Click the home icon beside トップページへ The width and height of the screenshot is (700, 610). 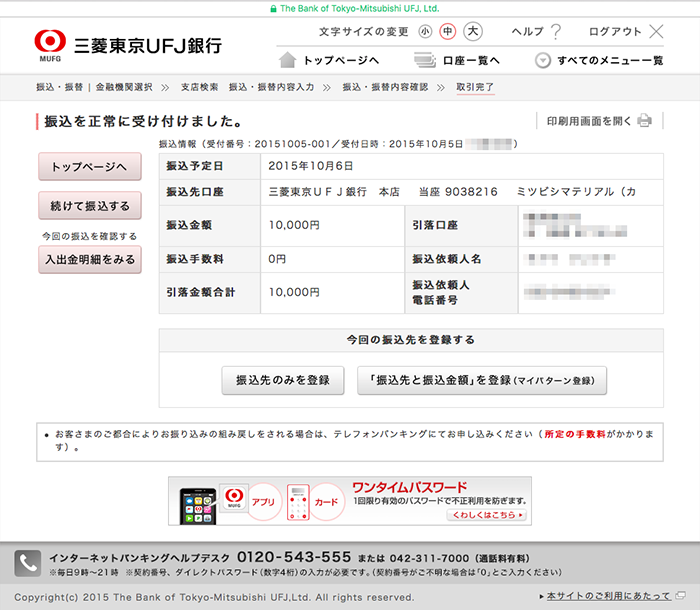288,60
